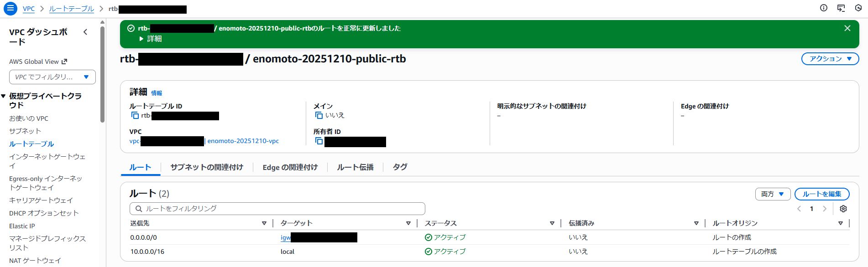Open サブネット in sidebar
This screenshot has width=868, height=267.
[x=25, y=131]
